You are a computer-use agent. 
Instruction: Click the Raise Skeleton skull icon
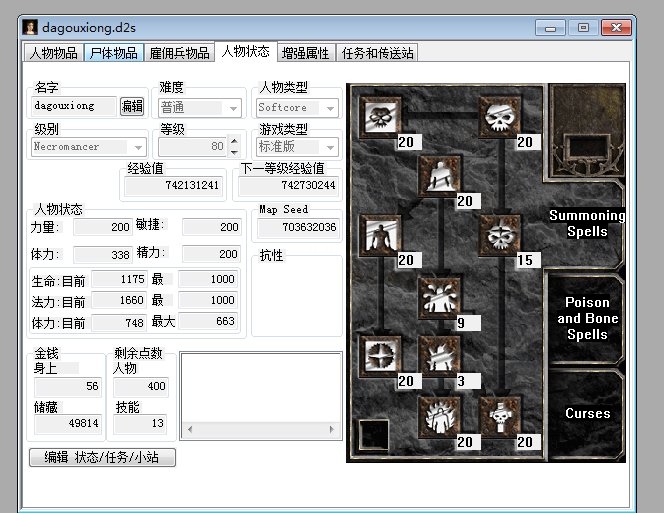point(500,117)
